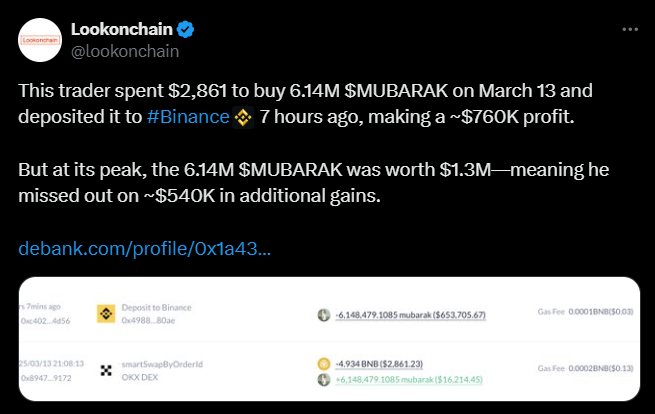Click the OKX DEX icon in transaction row
This screenshot has height=414, width=655.
click(x=105, y=370)
